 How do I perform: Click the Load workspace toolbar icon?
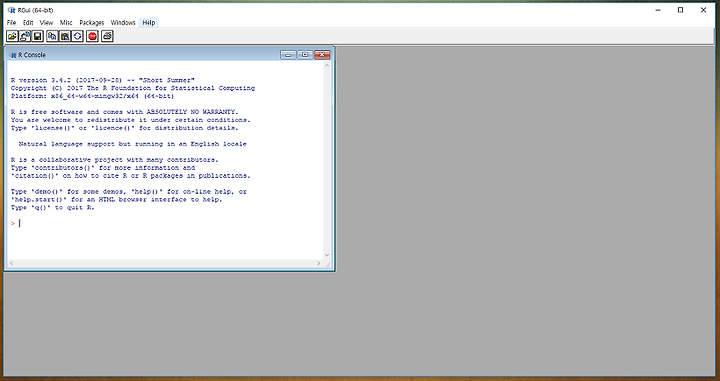tap(25, 36)
